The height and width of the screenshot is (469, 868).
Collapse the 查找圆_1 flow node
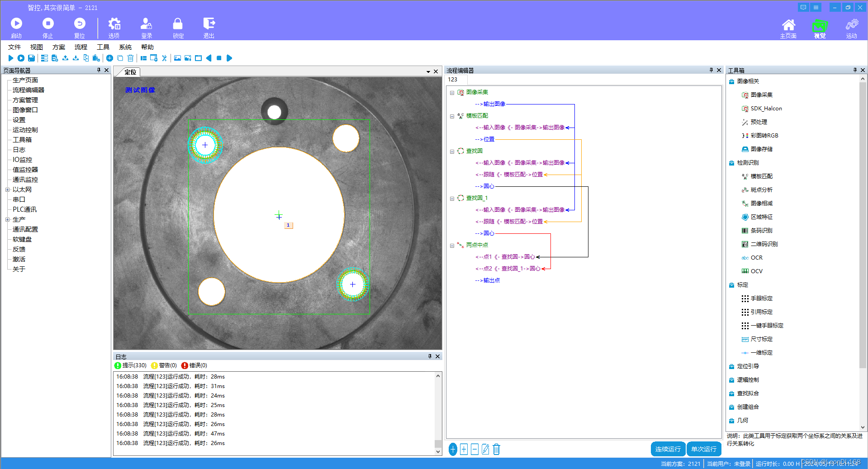coord(452,199)
